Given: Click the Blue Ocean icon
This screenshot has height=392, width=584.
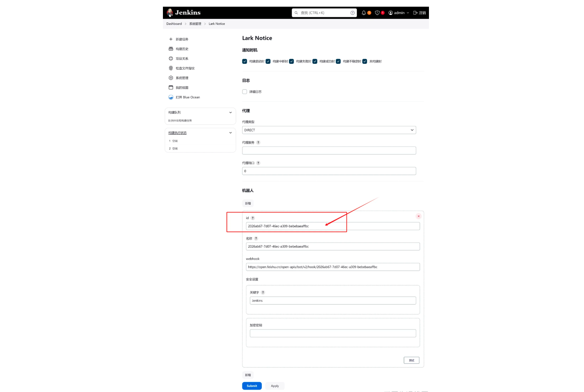Looking at the screenshot, I should click(x=171, y=97).
